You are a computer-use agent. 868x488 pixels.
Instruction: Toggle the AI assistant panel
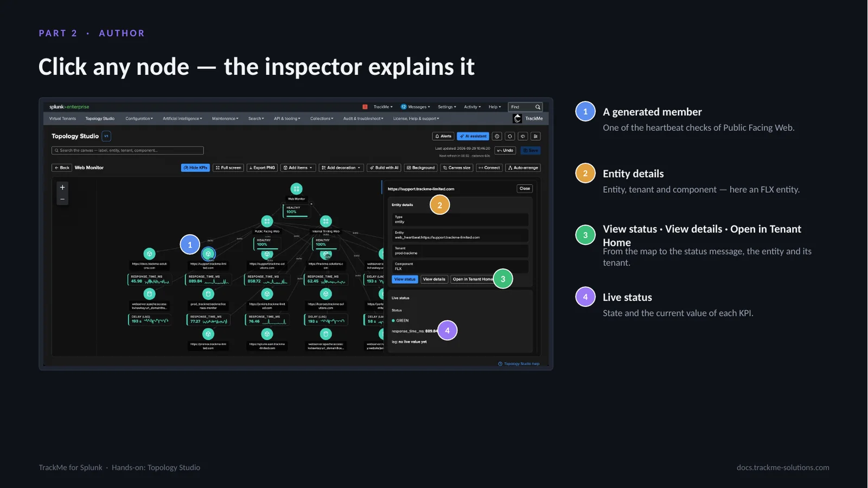pos(473,136)
